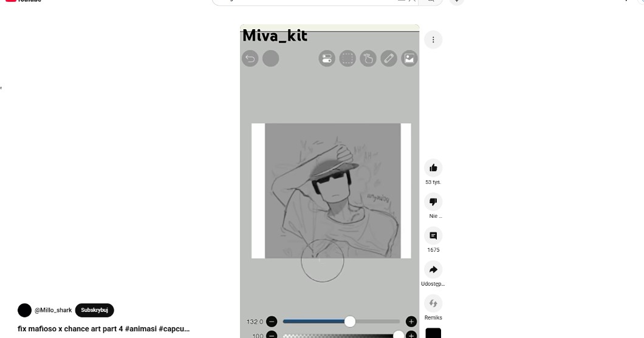
Task: Like the short with thumbs up
Action: (x=433, y=167)
